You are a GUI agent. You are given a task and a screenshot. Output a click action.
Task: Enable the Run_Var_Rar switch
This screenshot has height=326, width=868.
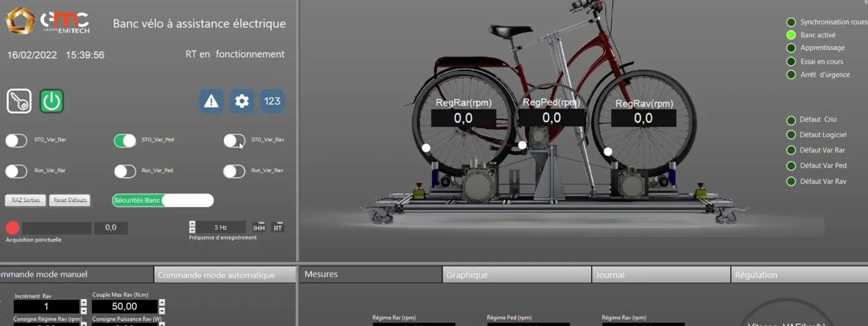tap(17, 171)
